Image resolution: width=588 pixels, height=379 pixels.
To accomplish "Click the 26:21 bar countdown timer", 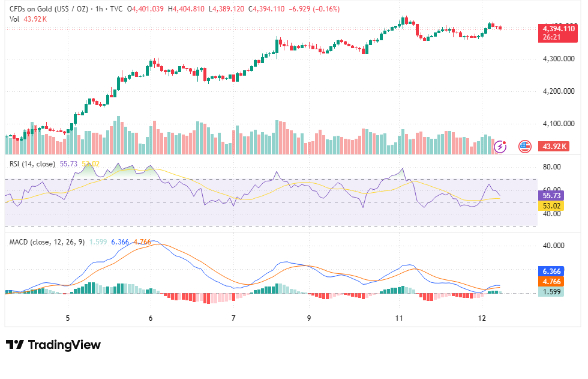I will click(551, 37).
